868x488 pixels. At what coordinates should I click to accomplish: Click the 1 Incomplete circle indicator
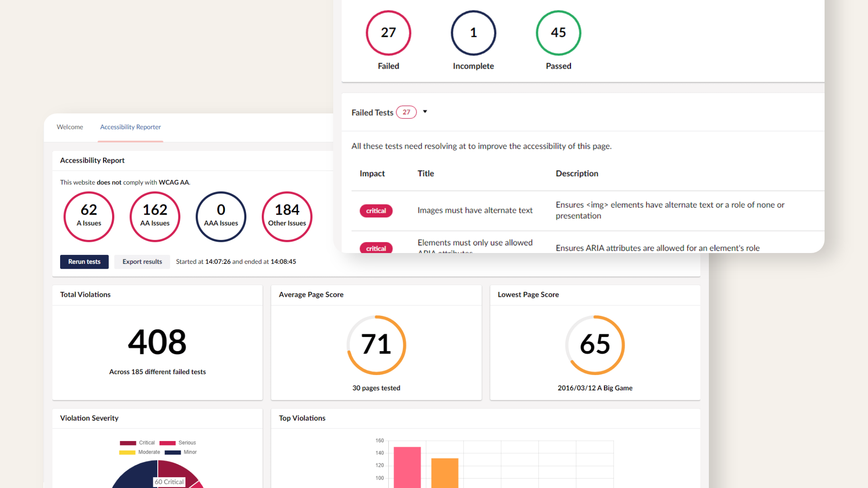pyautogui.click(x=473, y=33)
